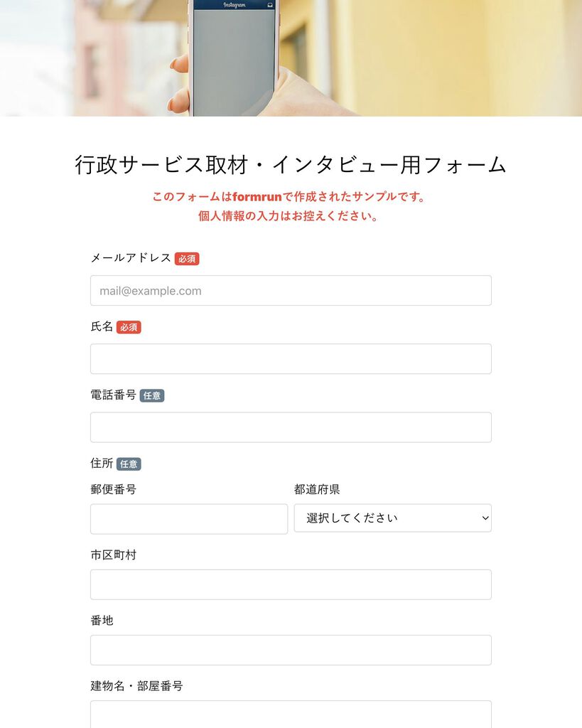The width and height of the screenshot is (582, 728).
Task: Click the 氏名 name input field
Action: pos(291,359)
